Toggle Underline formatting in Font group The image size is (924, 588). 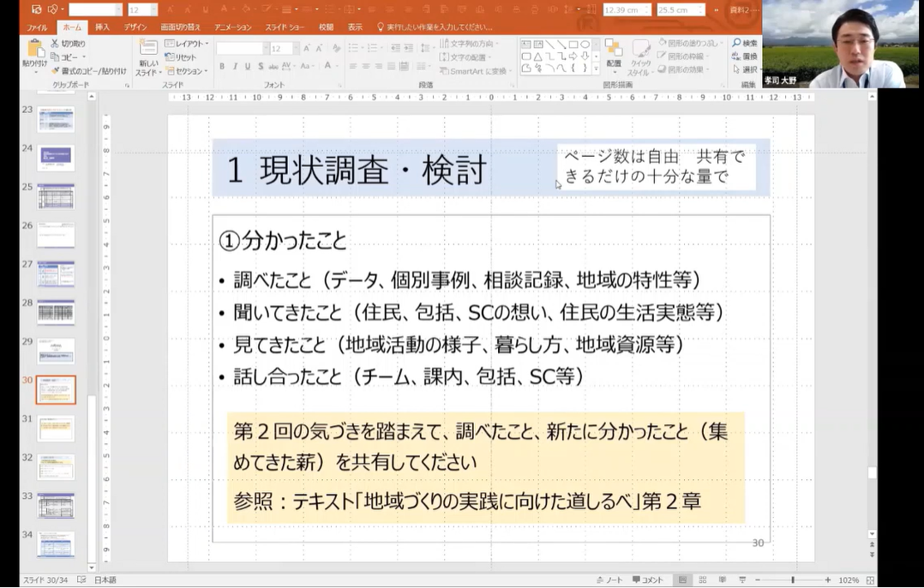tap(248, 66)
